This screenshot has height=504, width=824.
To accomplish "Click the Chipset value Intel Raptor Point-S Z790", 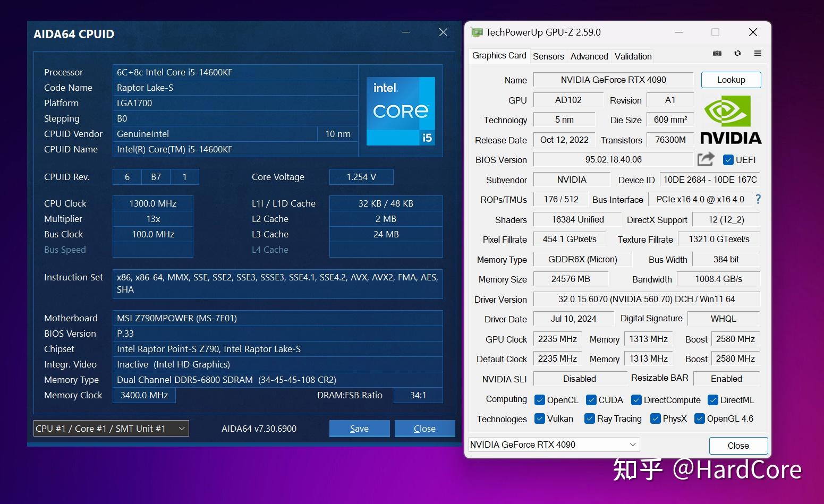I will click(x=278, y=349).
